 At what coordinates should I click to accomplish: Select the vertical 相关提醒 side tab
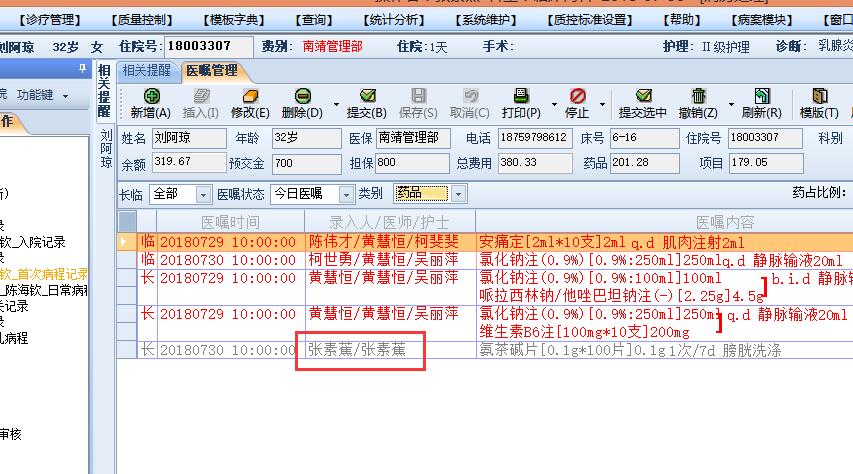coord(104,91)
